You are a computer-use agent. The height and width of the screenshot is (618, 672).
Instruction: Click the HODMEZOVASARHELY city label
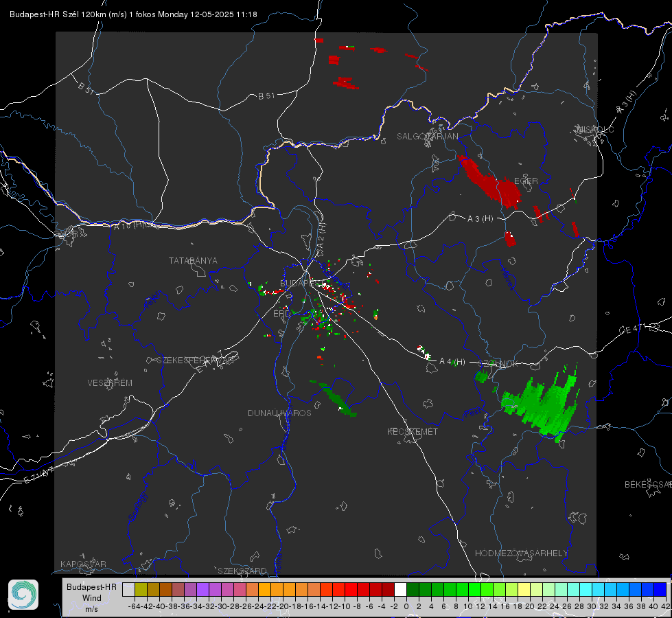(521, 553)
